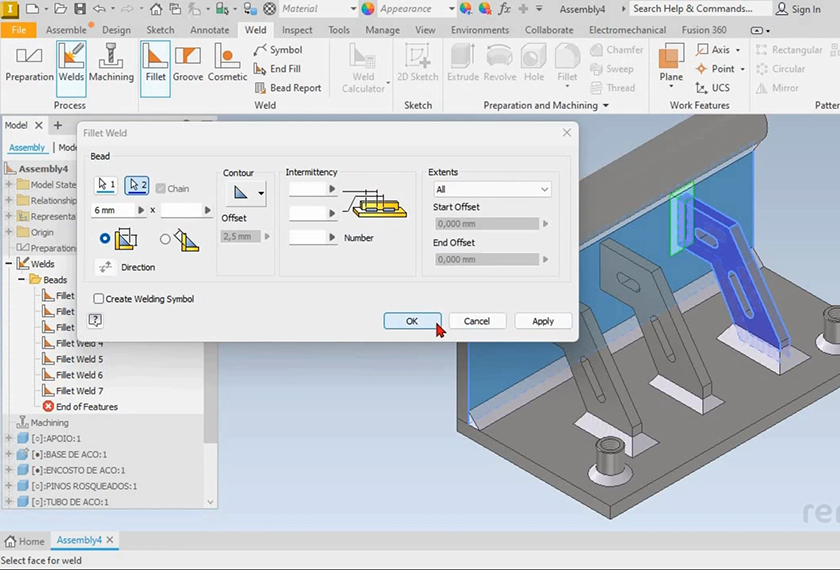The image size is (840, 570).
Task: Select the Plane work feature tool
Action: pos(671,62)
